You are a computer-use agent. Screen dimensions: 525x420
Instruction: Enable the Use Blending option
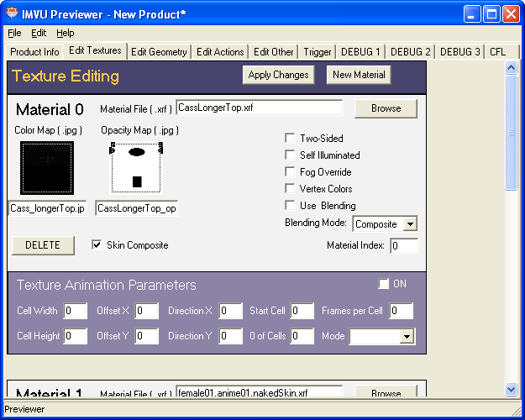click(290, 206)
